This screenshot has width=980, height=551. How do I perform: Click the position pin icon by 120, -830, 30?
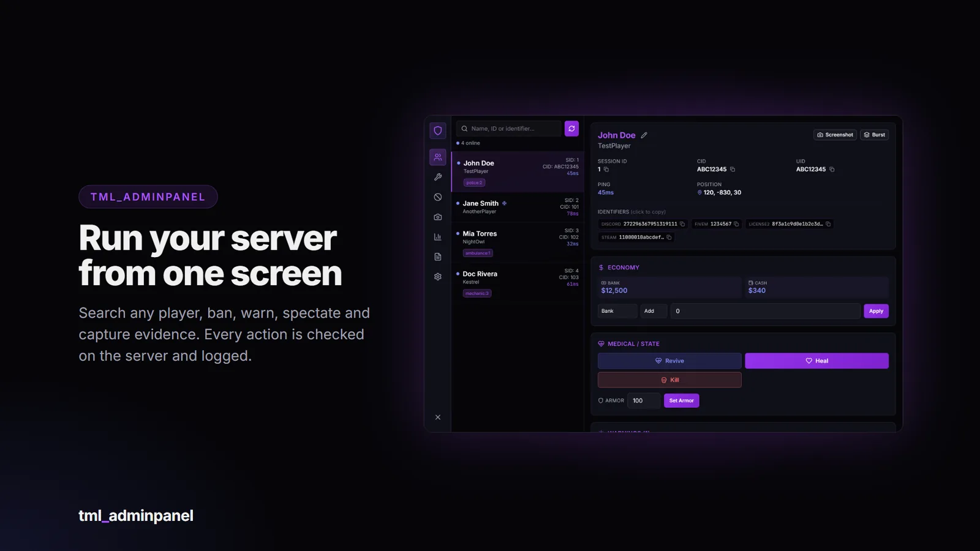(x=699, y=193)
